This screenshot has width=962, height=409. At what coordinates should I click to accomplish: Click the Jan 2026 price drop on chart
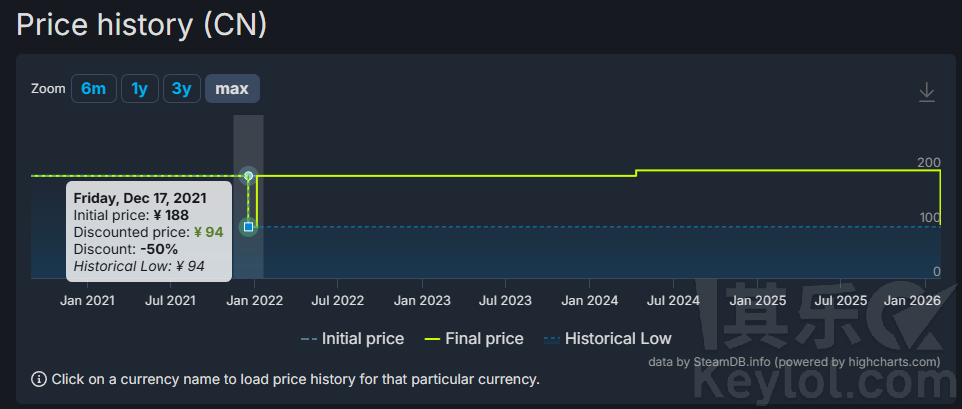pyautogui.click(x=941, y=197)
